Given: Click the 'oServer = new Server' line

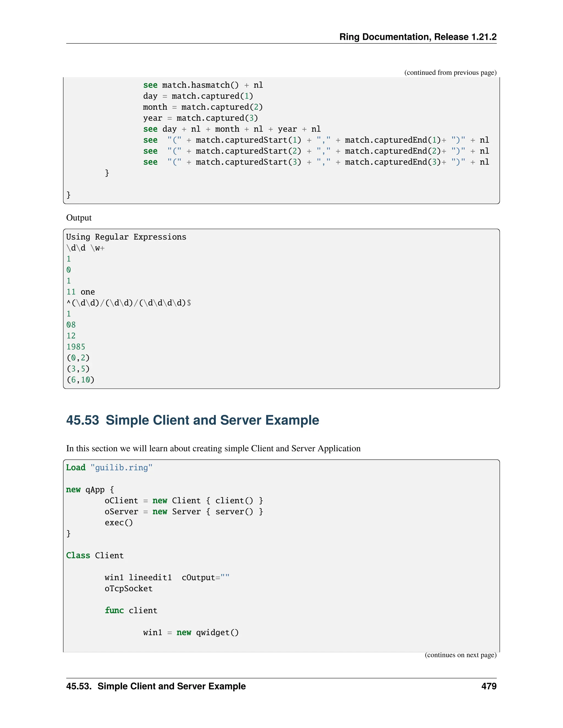Looking at the screenshot, I should (x=183, y=511).
